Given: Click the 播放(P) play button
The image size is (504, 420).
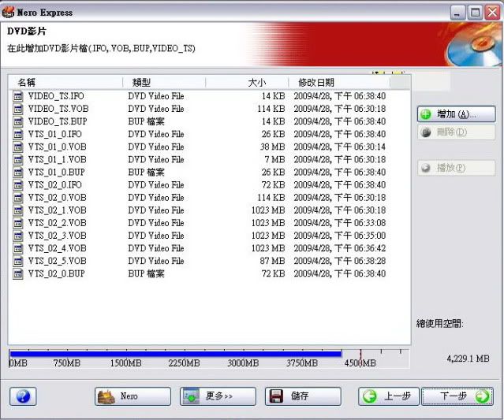Looking at the screenshot, I should (456, 168).
